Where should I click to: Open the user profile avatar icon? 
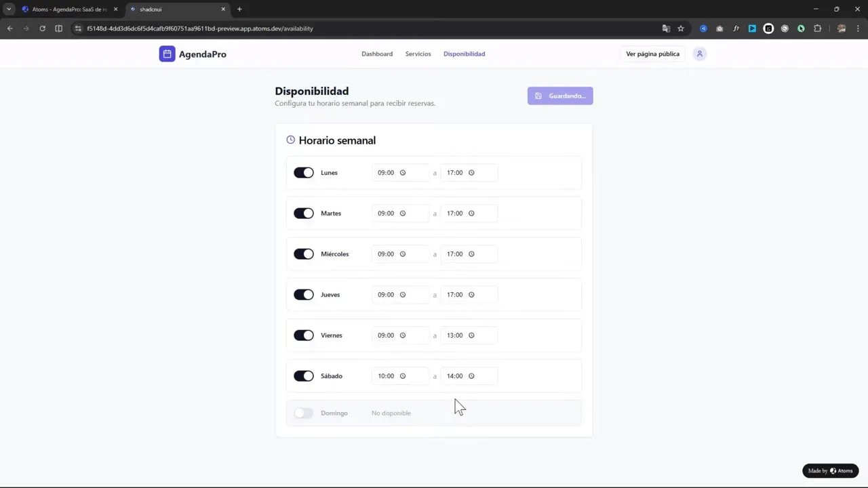(x=700, y=54)
